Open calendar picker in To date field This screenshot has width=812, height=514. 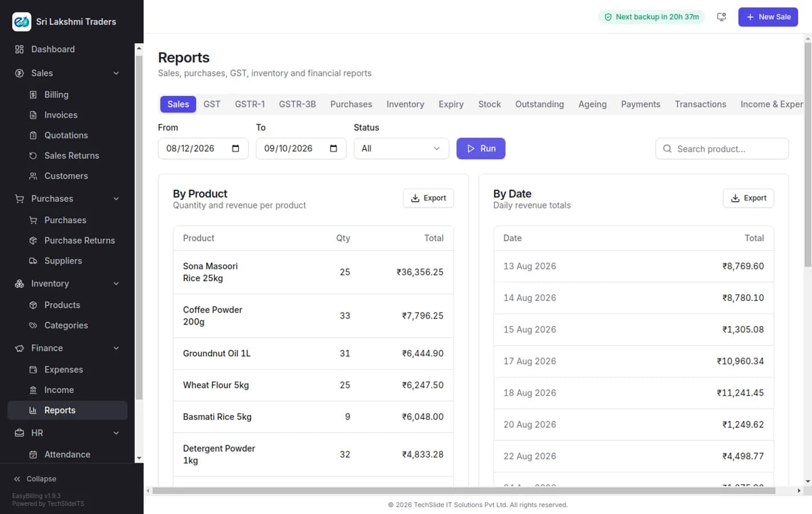click(x=334, y=148)
